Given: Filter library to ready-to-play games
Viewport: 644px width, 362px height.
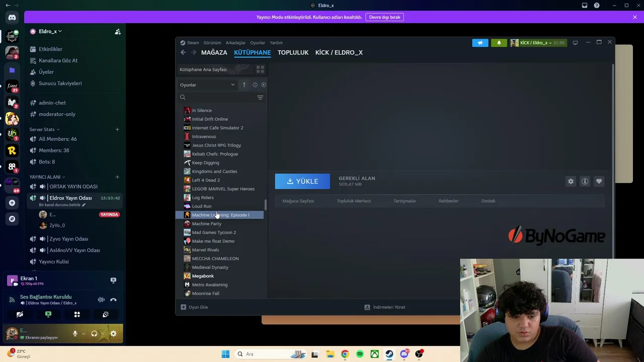Looking at the screenshot, I should (x=263, y=85).
